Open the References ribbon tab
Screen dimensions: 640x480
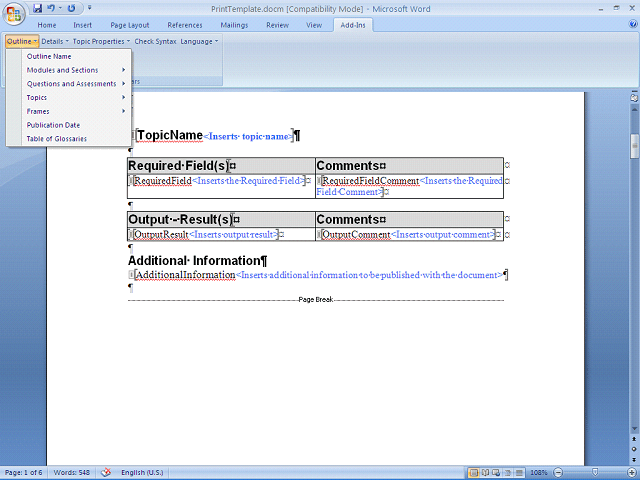[x=185, y=25]
